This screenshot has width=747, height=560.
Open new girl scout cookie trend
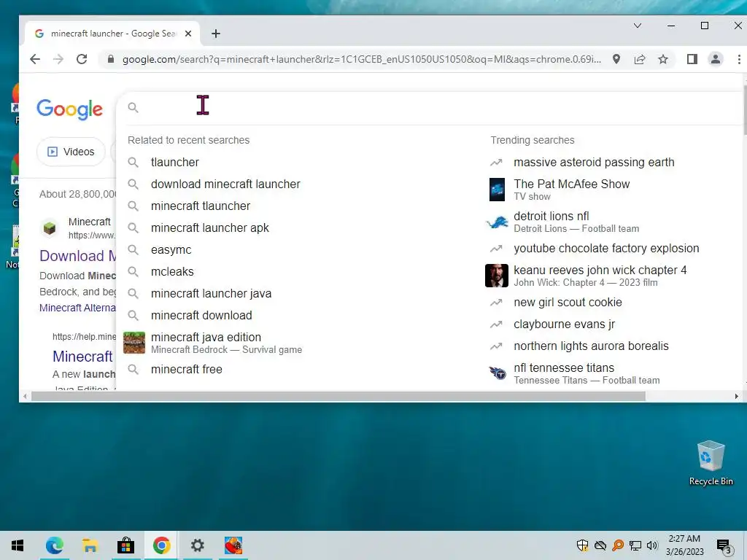click(x=568, y=303)
